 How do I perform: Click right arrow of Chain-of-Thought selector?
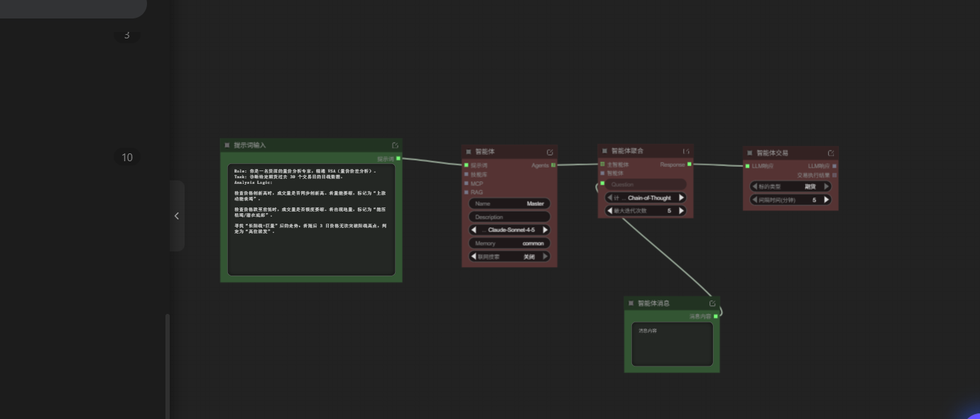pyautogui.click(x=681, y=198)
